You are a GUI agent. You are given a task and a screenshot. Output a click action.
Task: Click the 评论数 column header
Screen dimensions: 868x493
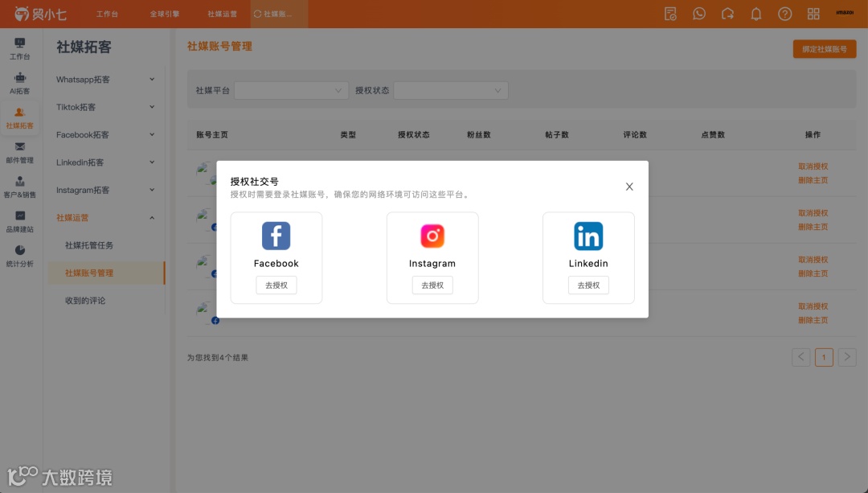click(x=635, y=134)
